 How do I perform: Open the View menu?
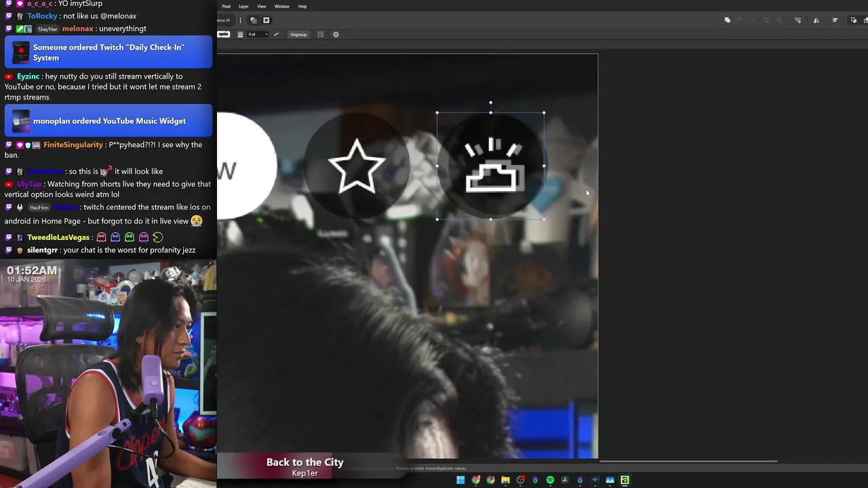[261, 7]
